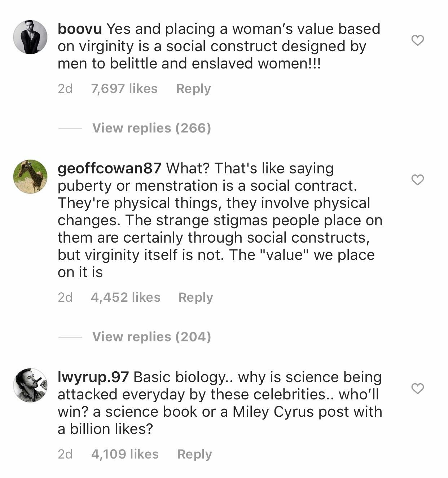The height and width of the screenshot is (478, 448).
Task: Expand View replies (266)
Action: pyautogui.click(x=151, y=128)
